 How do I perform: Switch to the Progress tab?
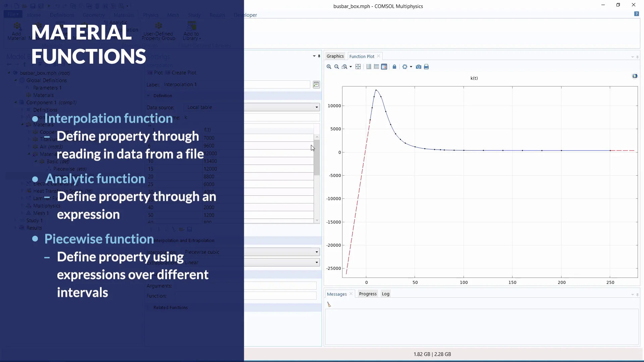coord(368,294)
